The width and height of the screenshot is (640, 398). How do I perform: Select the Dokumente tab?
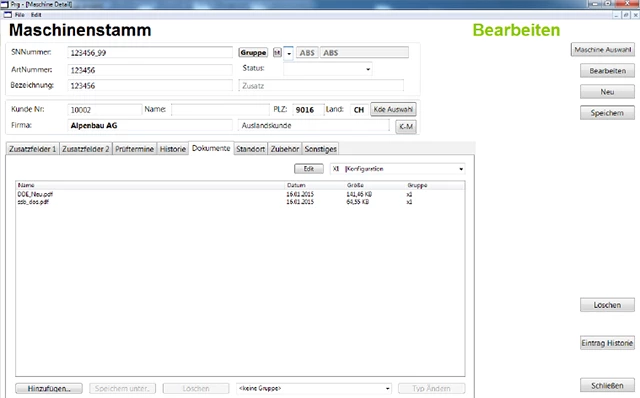211,148
